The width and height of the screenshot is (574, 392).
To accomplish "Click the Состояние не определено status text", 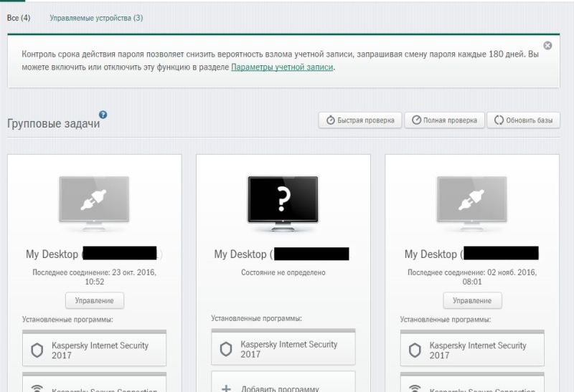I will click(283, 272).
